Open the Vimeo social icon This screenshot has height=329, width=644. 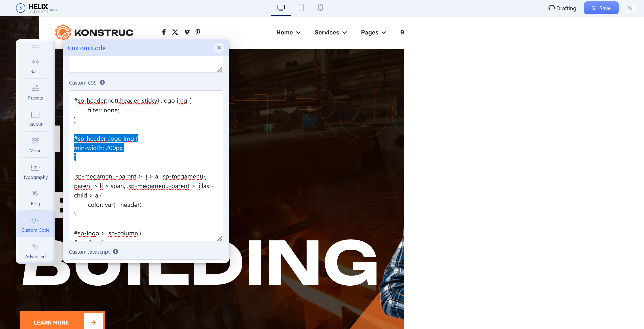click(x=187, y=32)
